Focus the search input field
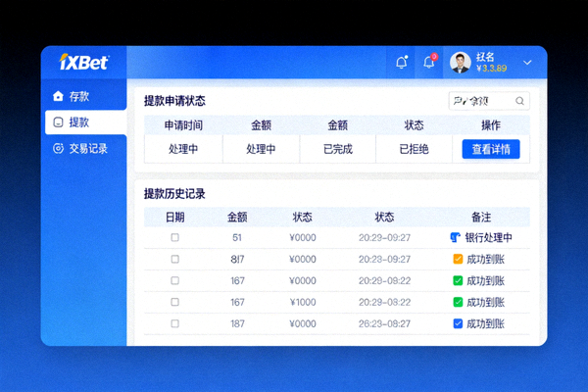This screenshot has width=588, height=392. (x=489, y=101)
